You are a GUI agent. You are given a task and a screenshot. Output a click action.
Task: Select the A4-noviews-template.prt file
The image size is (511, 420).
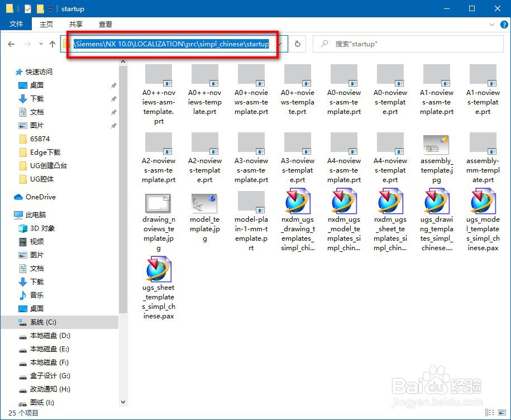(390, 158)
